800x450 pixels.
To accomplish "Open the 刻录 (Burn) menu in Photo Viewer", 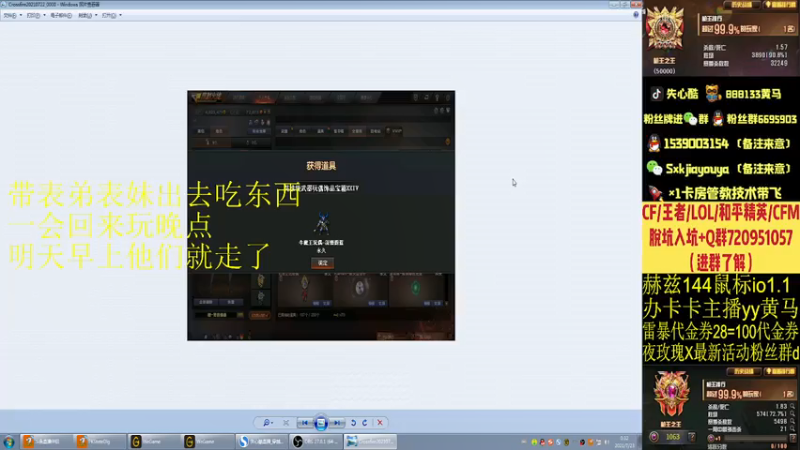I will pyautogui.click(x=85, y=15).
